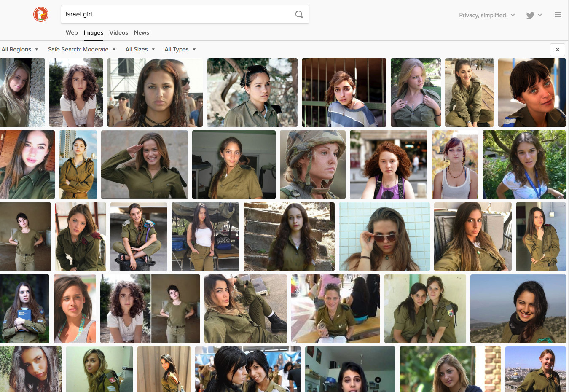Screen dimensions: 569x392
Task: Switch to the Web tab
Action: [x=72, y=33]
